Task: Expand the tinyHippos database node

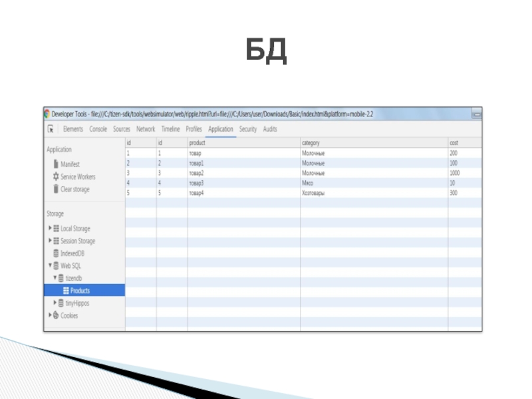Action: tap(55, 303)
